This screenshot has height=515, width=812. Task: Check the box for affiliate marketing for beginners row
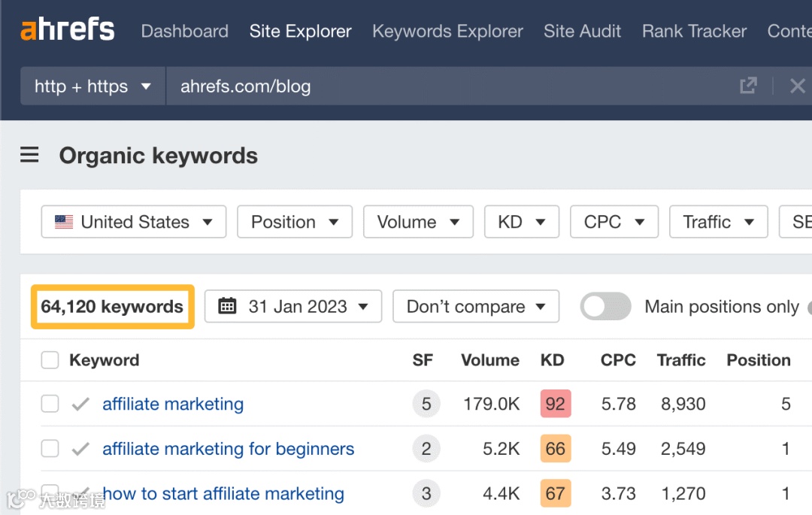click(x=50, y=448)
